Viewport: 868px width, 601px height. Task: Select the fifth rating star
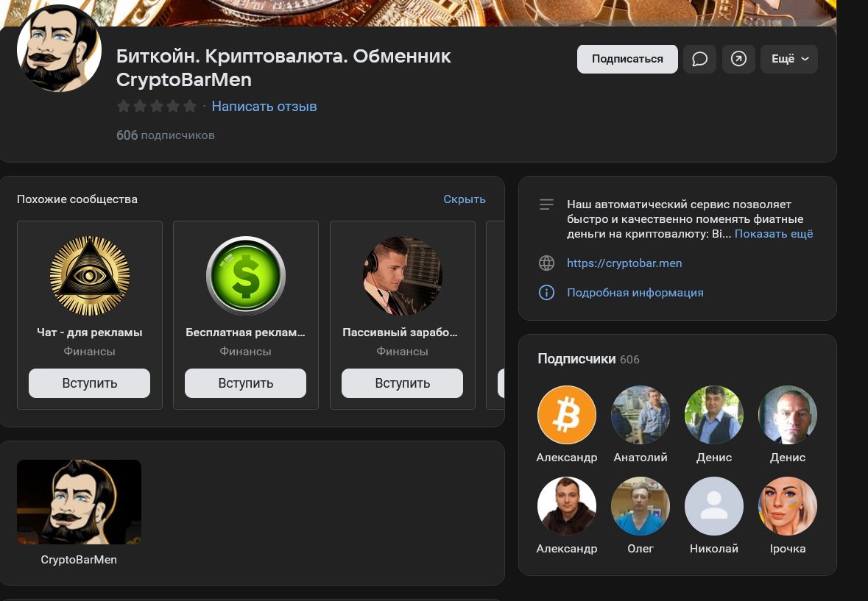coord(190,106)
